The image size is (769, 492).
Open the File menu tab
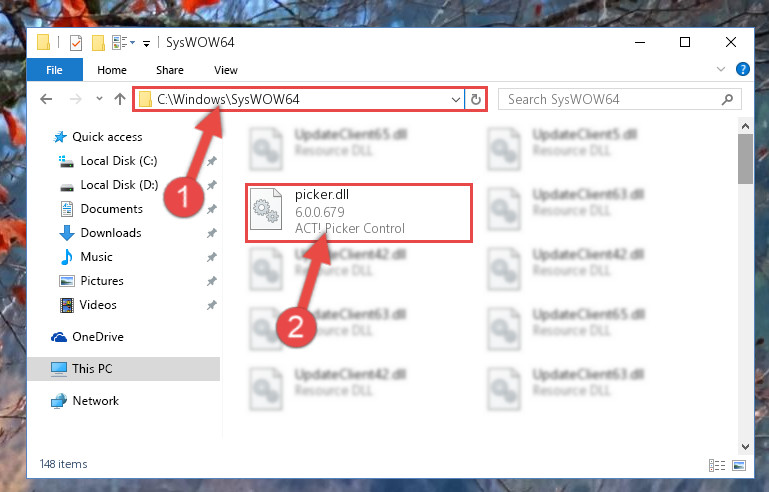coord(54,70)
